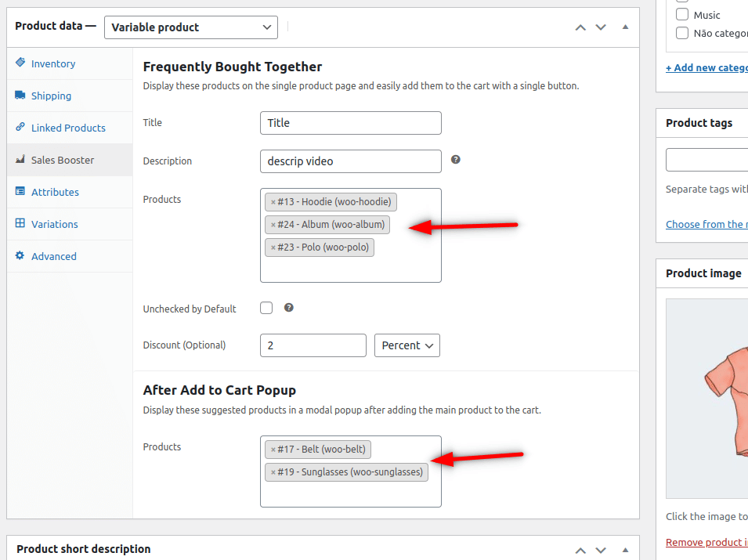Open the Percent discount type dropdown
Viewport: 748px width, 560px height.
[x=407, y=345]
